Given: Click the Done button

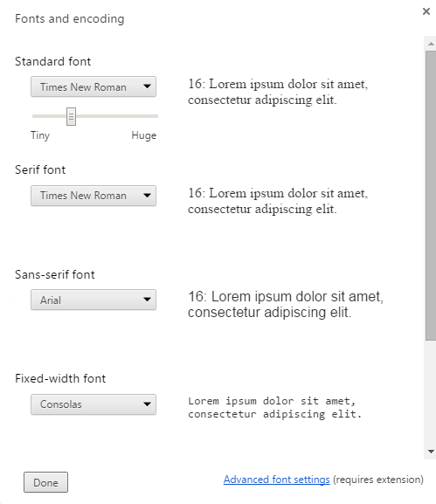Looking at the screenshot, I should (x=45, y=482).
